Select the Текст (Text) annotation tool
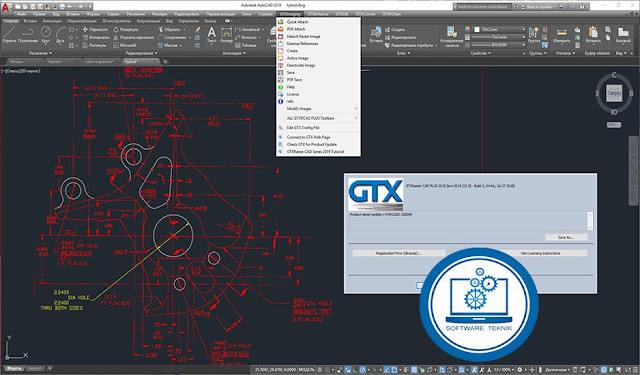The image size is (640, 375). pos(211,34)
